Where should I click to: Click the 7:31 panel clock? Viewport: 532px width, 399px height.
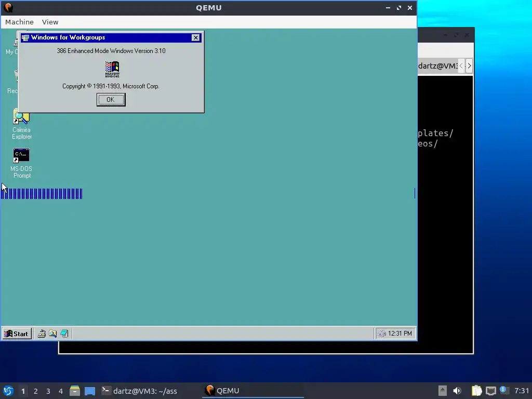(522, 391)
